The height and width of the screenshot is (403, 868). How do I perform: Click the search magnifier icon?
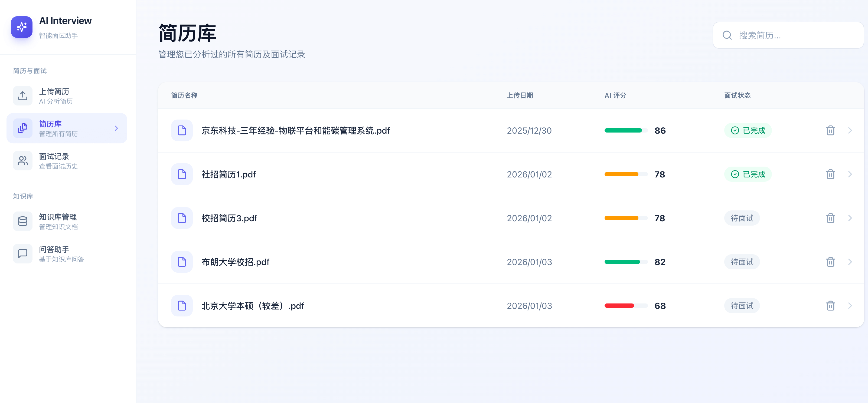point(727,35)
